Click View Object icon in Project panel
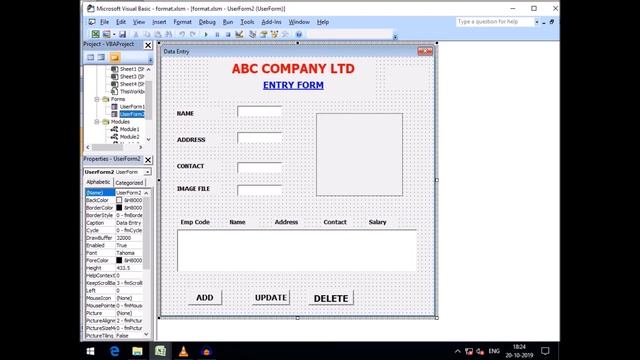 click(101, 57)
